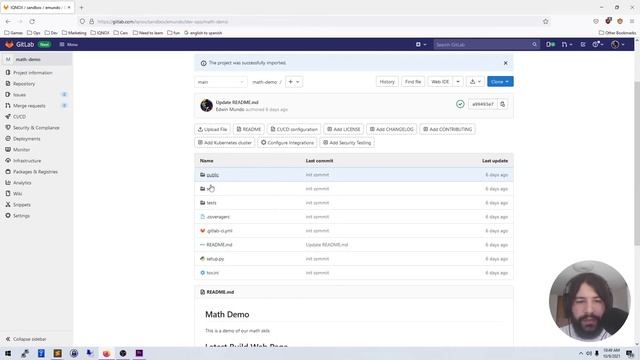Image resolution: width=640 pixels, height=360 pixels.
Task: Click Add CONTRIBUTING button
Action: [x=447, y=129]
